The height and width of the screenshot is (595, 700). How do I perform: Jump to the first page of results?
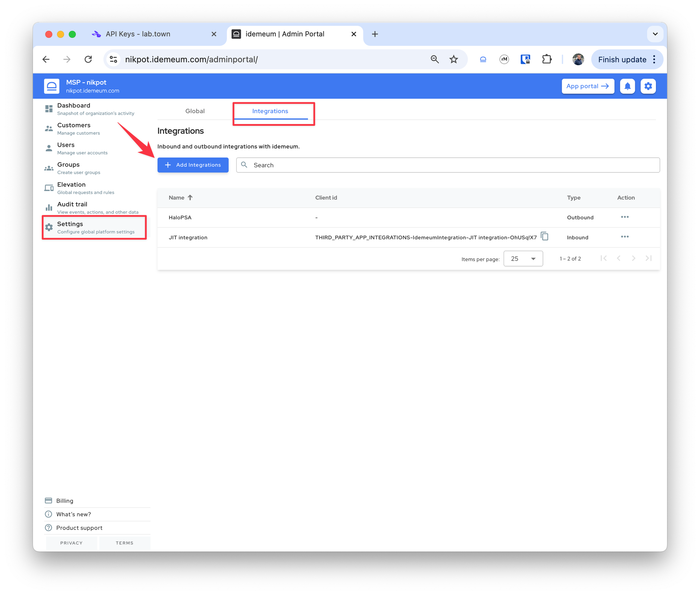click(603, 258)
